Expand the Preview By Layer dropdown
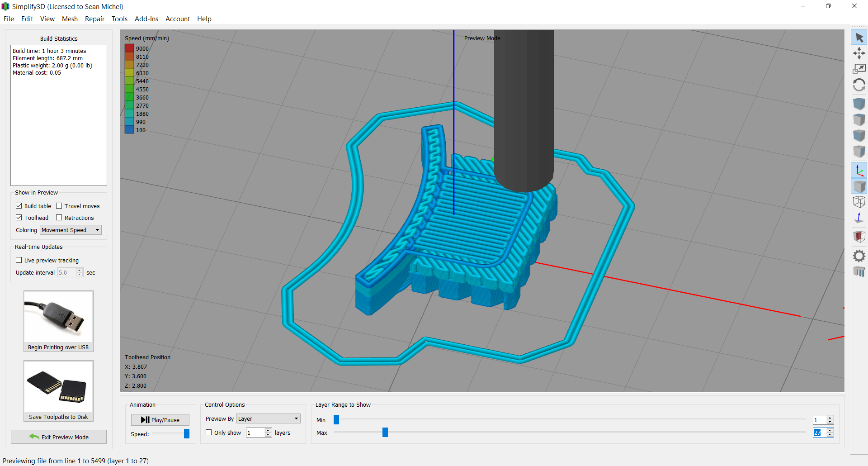The width and height of the screenshot is (868, 466). point(269,418)
